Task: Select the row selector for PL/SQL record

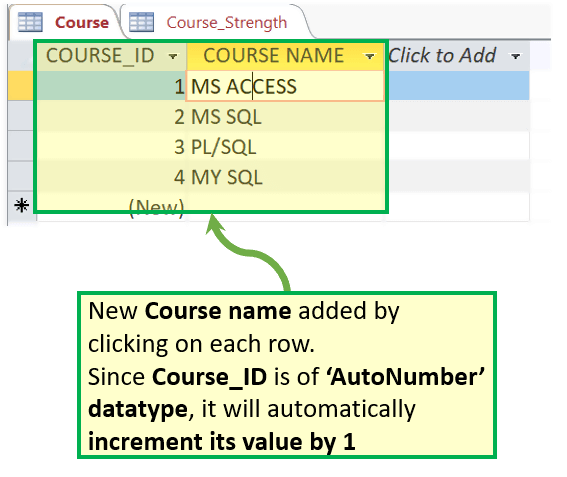Action: click(x=21, y=146)
